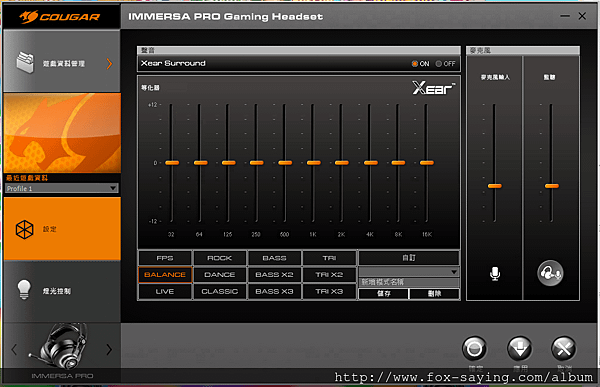
Task: Open the lighting control tab
Action: tap(62, 291)
